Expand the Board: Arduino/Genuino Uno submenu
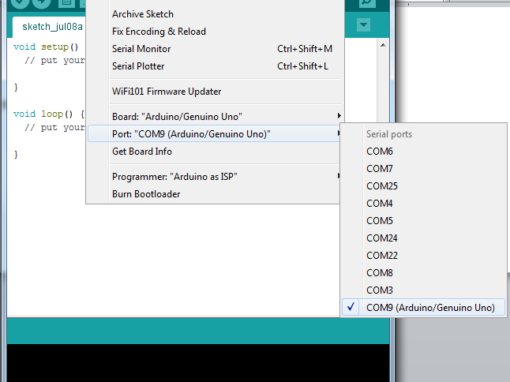 coord(214,117)
